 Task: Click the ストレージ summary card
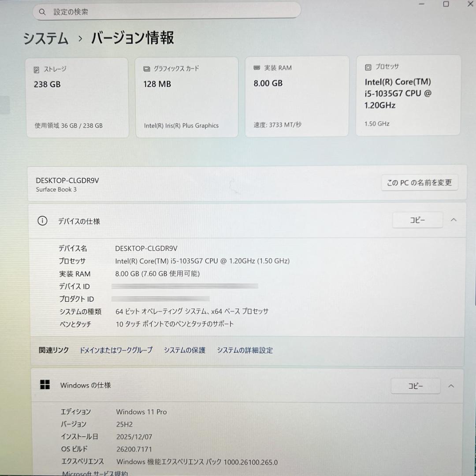point(78,97)
